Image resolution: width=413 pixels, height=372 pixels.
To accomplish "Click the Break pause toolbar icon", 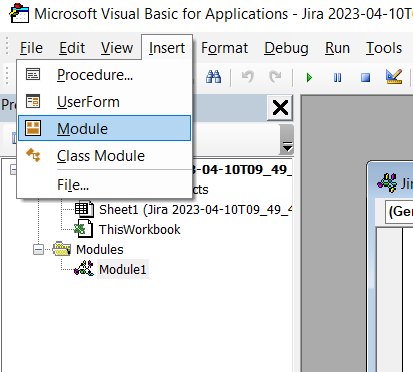I will coord(337,78).
